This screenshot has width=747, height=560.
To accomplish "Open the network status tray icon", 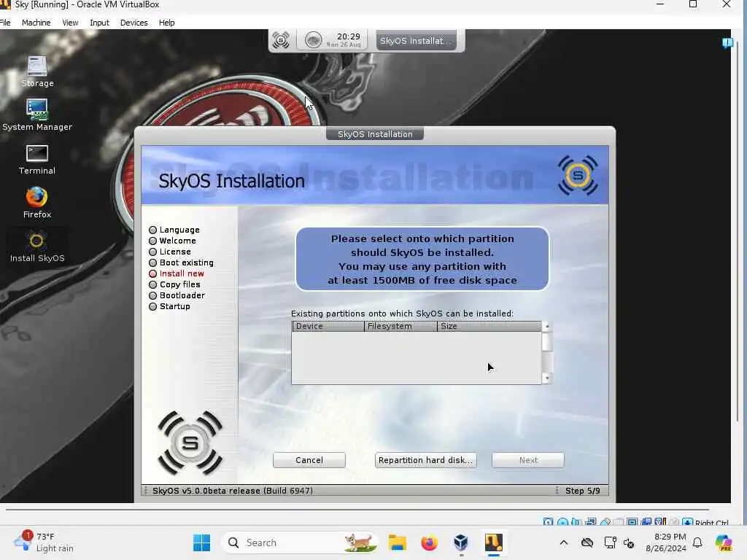I will point(610,542).
